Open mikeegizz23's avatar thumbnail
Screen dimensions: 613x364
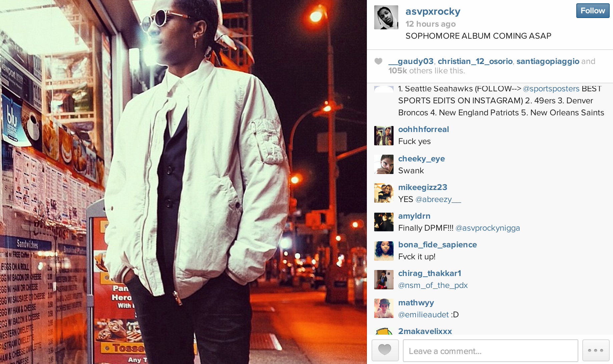[384, 193]
